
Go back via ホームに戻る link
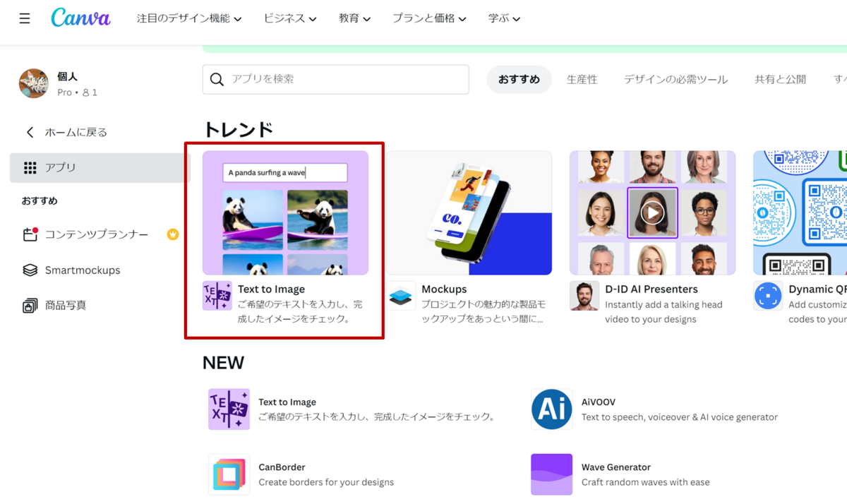[x=76, y=132]
